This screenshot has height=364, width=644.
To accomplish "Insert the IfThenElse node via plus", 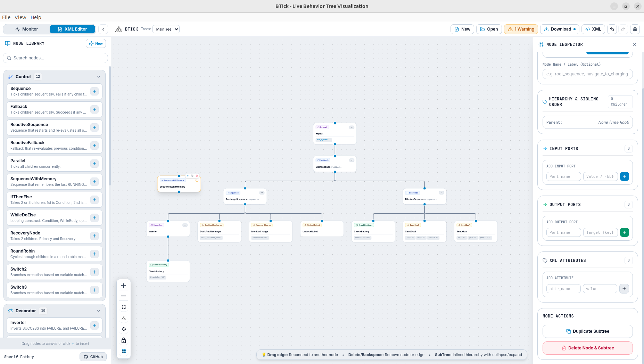I will point(94,200).
